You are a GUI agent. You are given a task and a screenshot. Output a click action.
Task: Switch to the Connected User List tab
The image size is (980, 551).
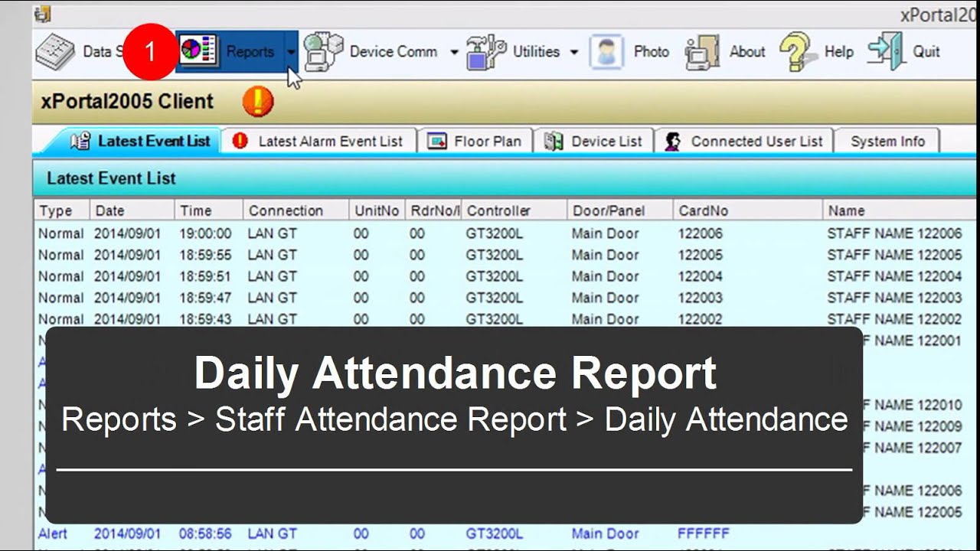(743, 142)
